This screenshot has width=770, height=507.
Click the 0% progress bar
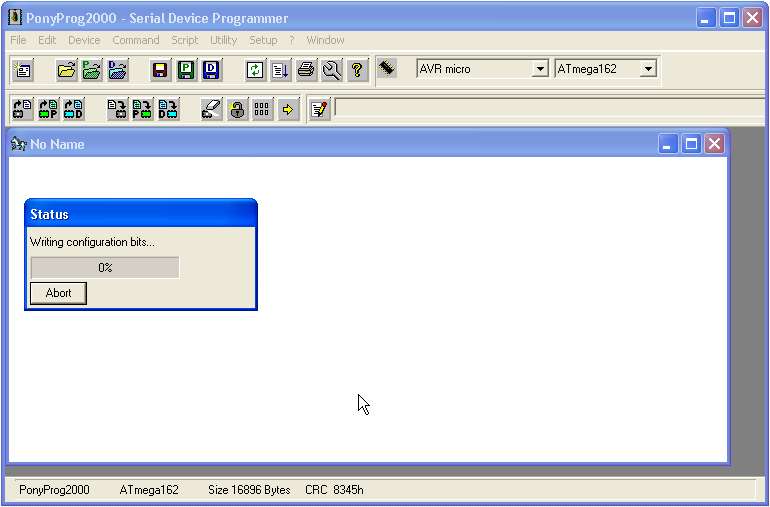pos(105,268)
